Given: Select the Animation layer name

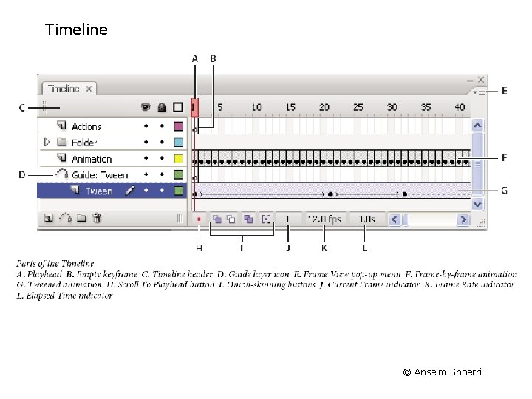Looking at the screenshot, I should click(92, 159).
